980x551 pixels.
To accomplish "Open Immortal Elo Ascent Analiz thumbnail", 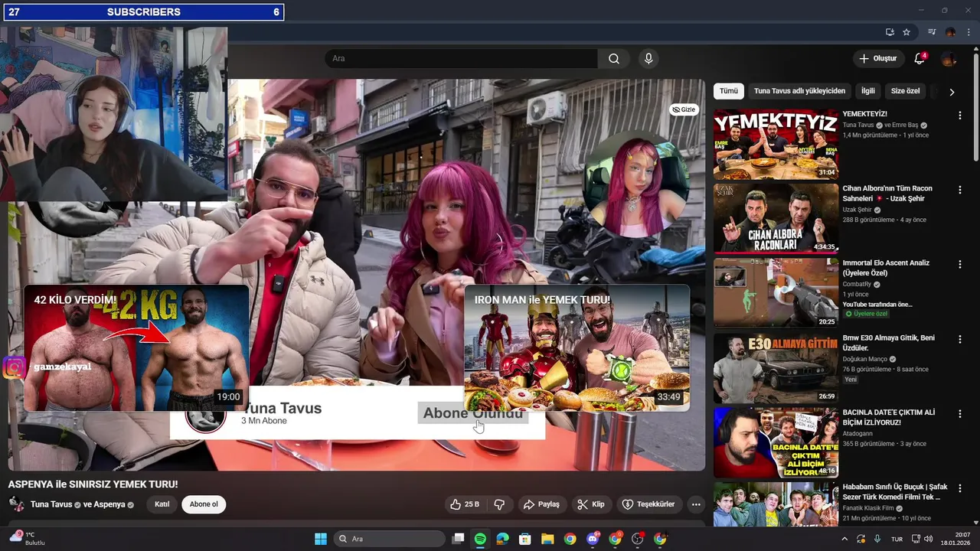I will 776,292.
